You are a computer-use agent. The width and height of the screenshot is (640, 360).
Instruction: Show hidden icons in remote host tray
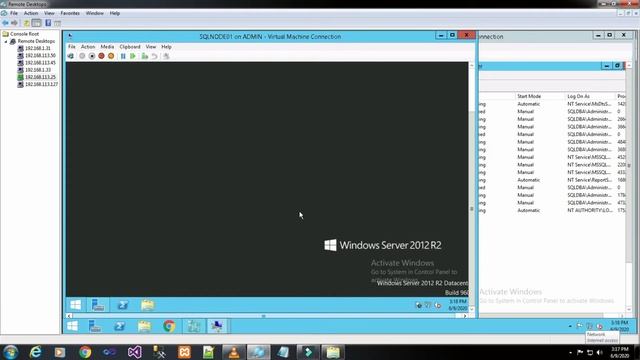[570, 326]
